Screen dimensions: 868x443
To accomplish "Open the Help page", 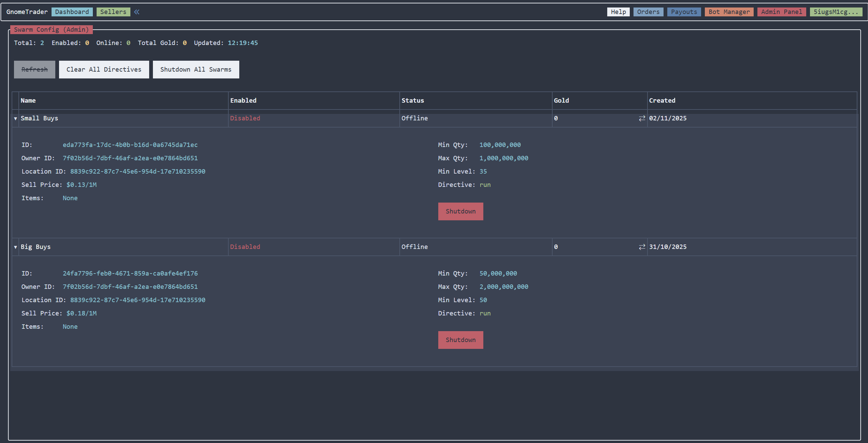I will tap(618, 12).
